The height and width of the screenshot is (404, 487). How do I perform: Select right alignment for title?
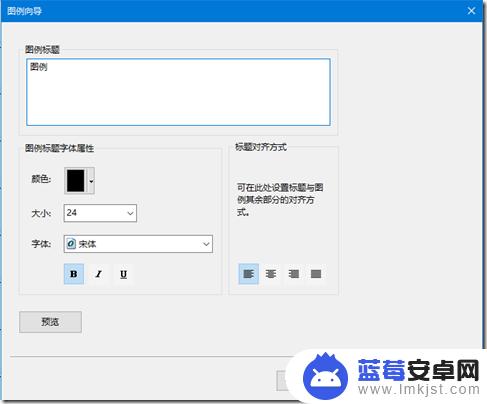(293, 274)
